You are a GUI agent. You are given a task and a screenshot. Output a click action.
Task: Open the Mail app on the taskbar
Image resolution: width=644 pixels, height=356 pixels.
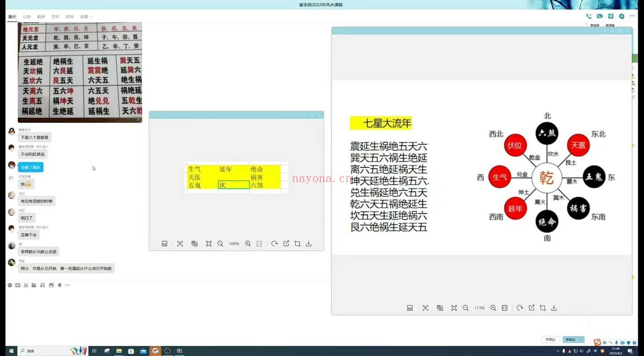(143, 351)
